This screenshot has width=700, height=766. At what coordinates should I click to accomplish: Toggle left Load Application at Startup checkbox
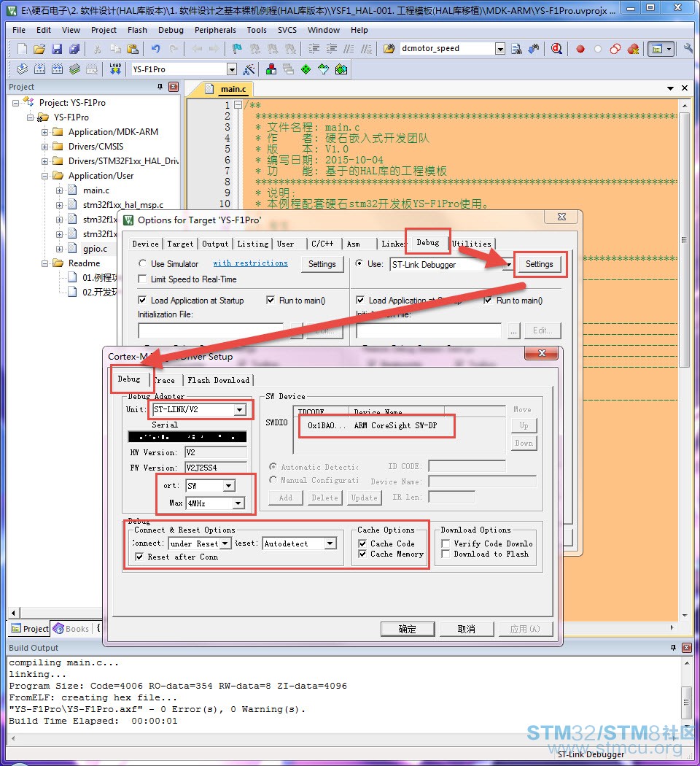point(142,300)
